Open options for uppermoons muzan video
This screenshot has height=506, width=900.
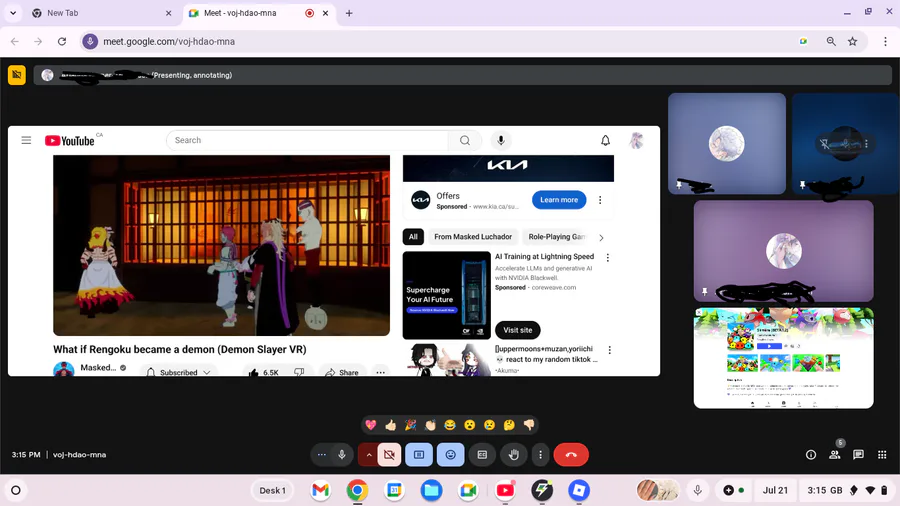(x=610, y=350)
